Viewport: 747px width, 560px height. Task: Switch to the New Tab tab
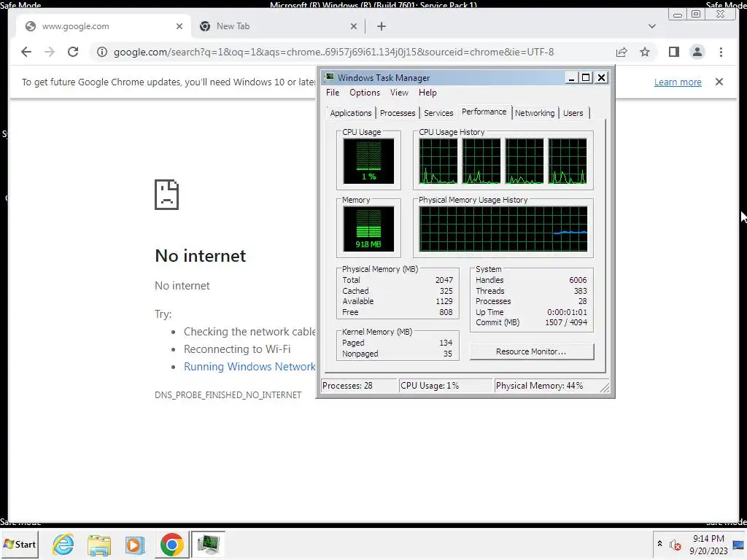click(279, 26)
